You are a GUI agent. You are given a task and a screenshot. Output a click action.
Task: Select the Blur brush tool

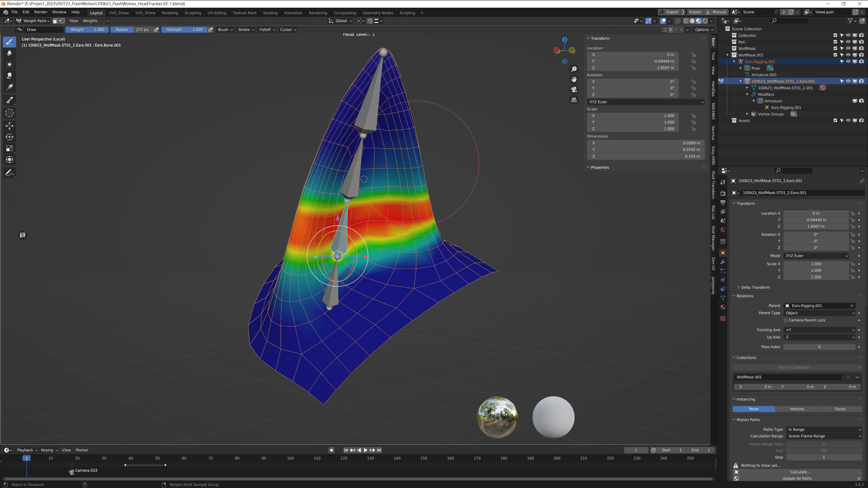click(x=9, y=53)
